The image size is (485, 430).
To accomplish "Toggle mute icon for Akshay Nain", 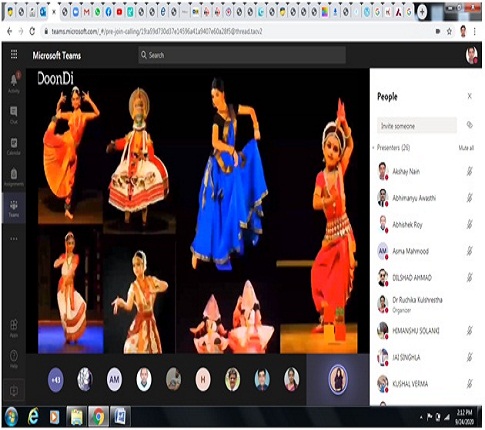I will pyautogui.click(x=469, y=171).
